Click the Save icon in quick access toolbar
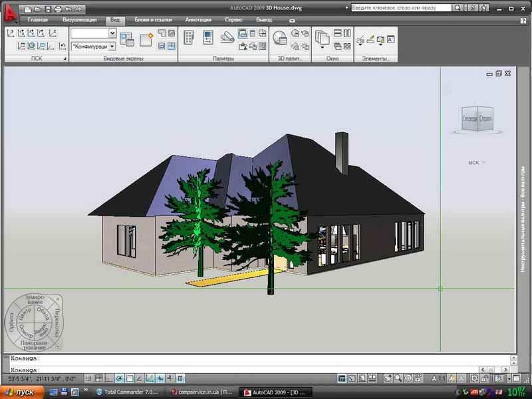 coord(47,9)
